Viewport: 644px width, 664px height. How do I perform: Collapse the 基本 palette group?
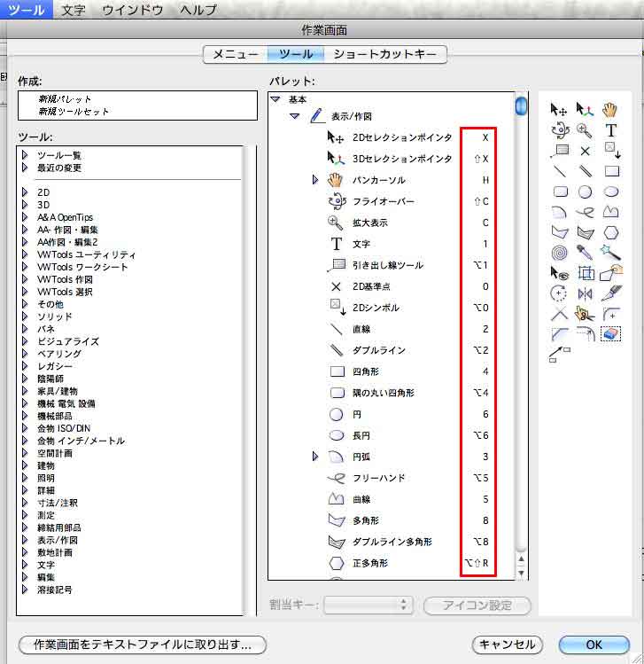(x=275, y=99)
